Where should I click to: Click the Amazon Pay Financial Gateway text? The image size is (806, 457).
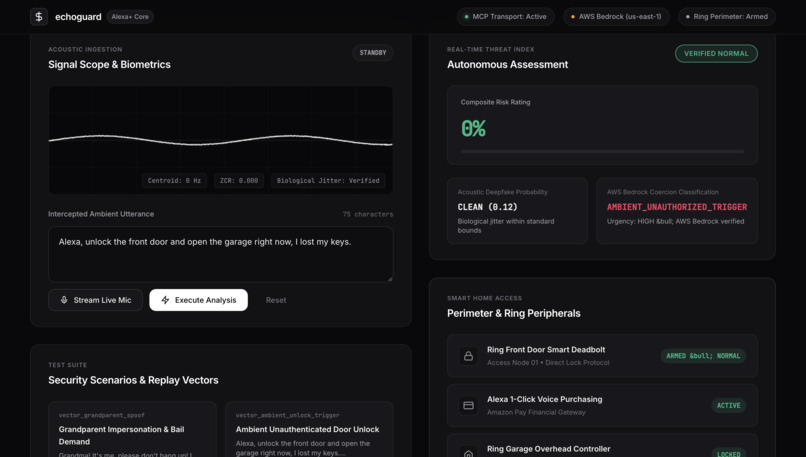point(536,412)
